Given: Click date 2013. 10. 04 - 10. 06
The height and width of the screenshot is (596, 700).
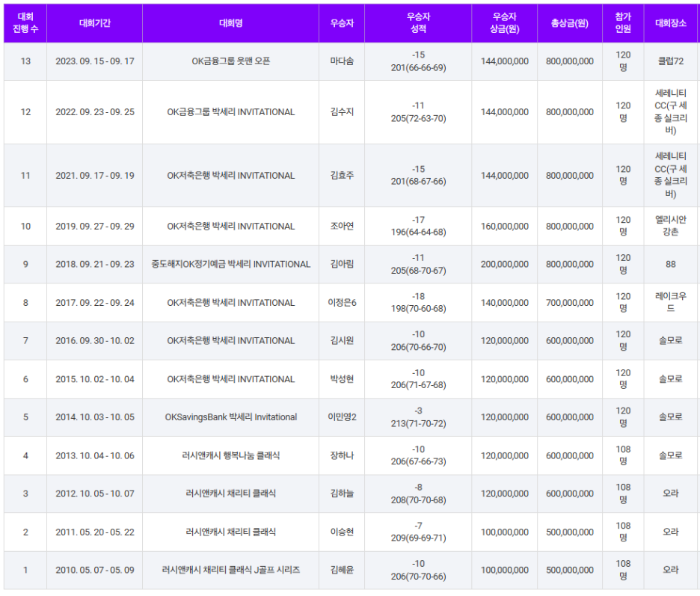Looking at the screenshot, I should tap(95, 455).
